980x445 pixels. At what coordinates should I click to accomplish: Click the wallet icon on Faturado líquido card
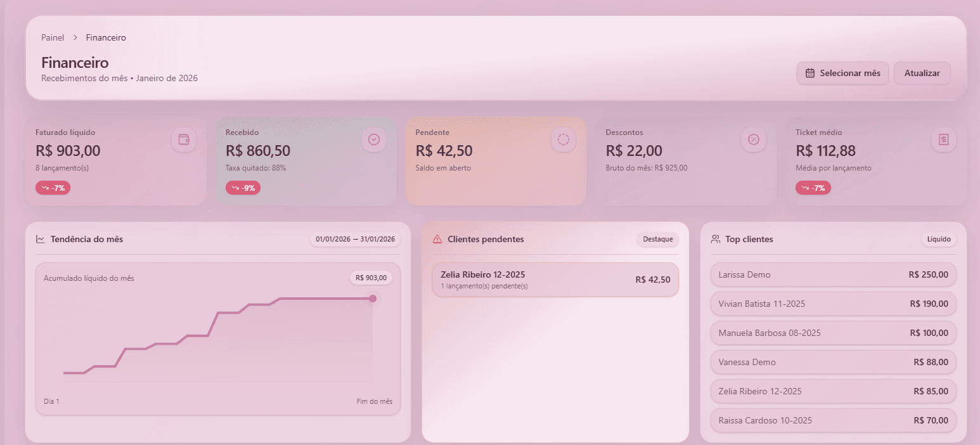click(x=183, y=139)
